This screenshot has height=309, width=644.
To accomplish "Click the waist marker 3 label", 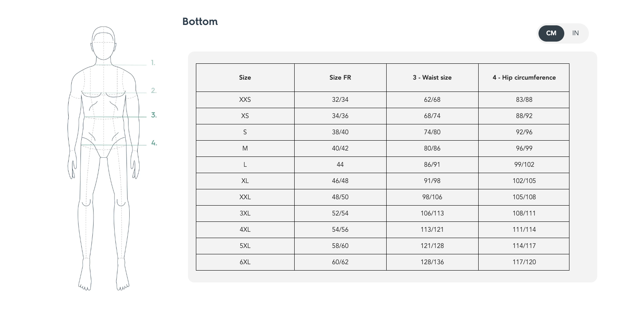I will pos(154,115).
